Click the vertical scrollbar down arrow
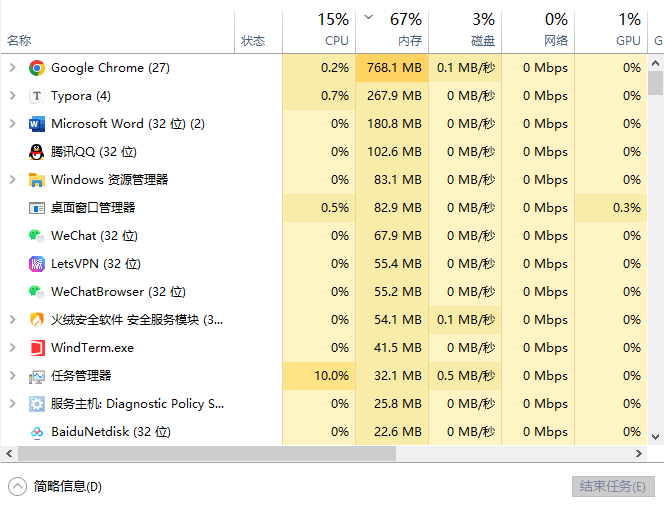Screen dimensions: 664x511 pos(656,437)
